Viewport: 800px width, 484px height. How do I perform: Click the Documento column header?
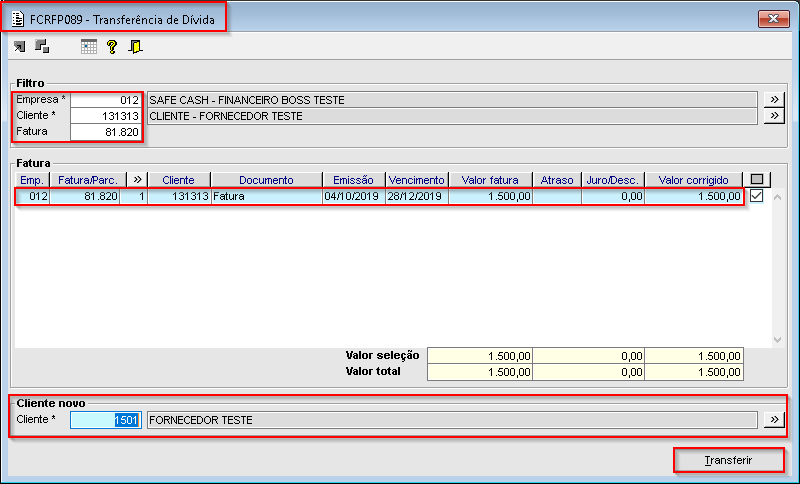click(266, 180)
